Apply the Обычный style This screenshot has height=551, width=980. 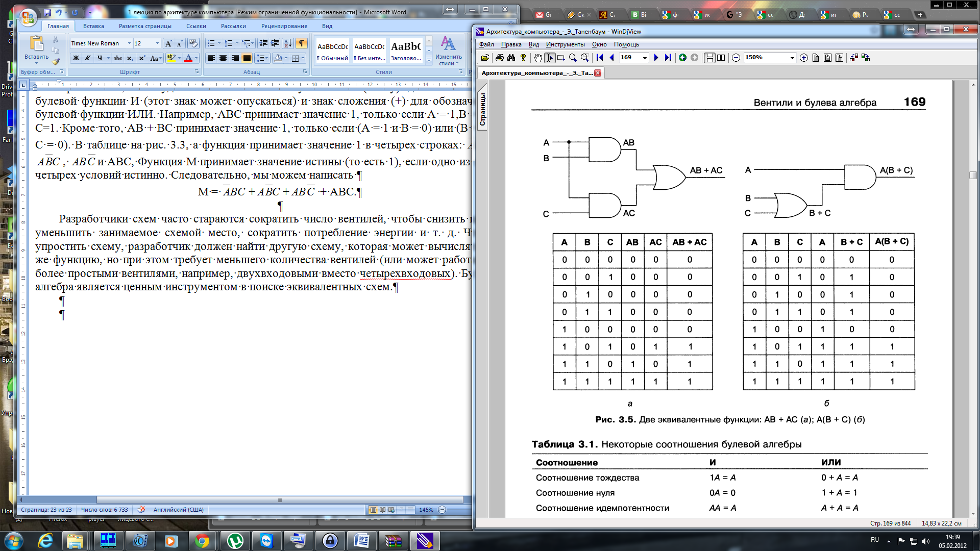tap(332, 52)
